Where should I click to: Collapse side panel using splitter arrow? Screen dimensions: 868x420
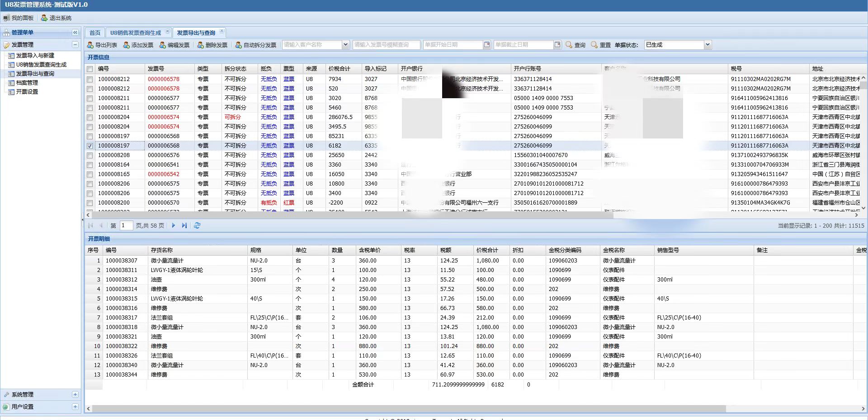click(83, 220)
